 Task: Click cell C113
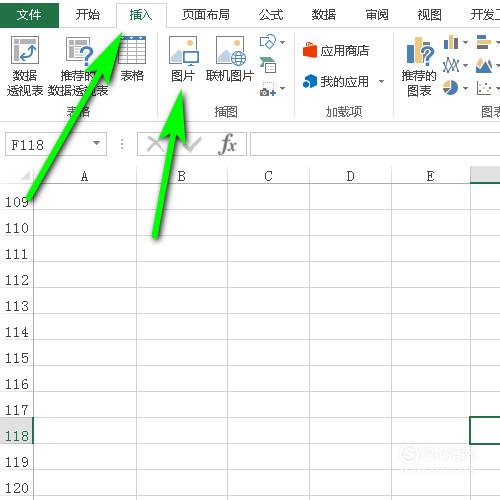[268, 301]
